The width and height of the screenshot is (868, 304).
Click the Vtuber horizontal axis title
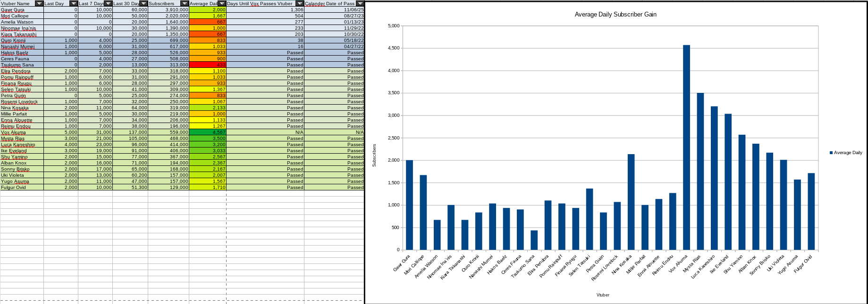[603, 295]
